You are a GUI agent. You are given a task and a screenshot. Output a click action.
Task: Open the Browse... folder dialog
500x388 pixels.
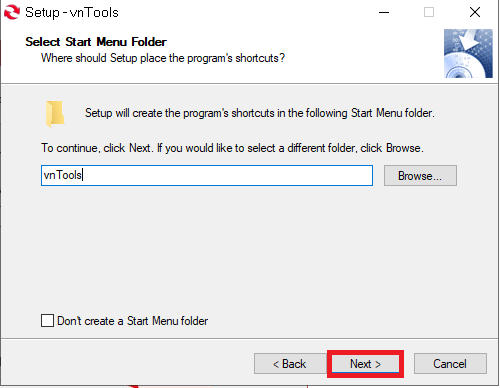[420, 176]
